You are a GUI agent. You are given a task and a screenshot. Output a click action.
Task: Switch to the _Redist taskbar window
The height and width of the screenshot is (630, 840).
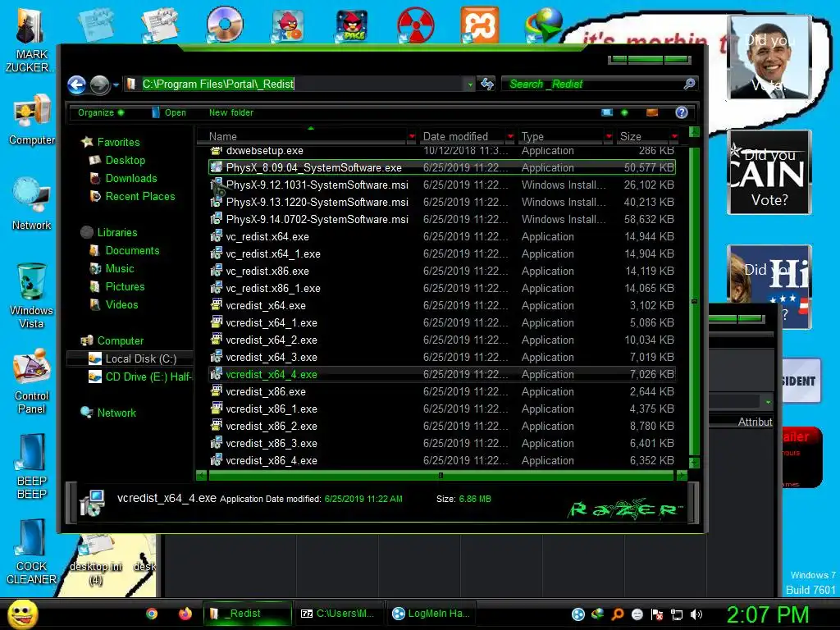248,614
